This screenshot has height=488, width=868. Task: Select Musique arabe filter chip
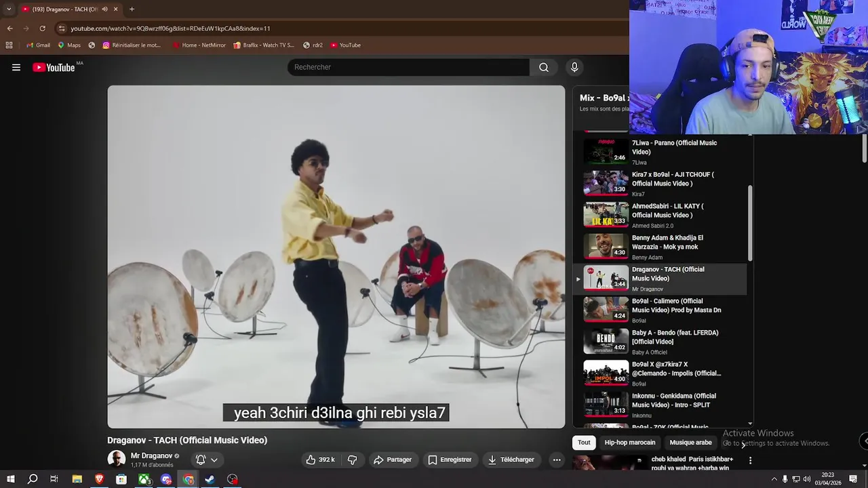click(x=690, y=443)
